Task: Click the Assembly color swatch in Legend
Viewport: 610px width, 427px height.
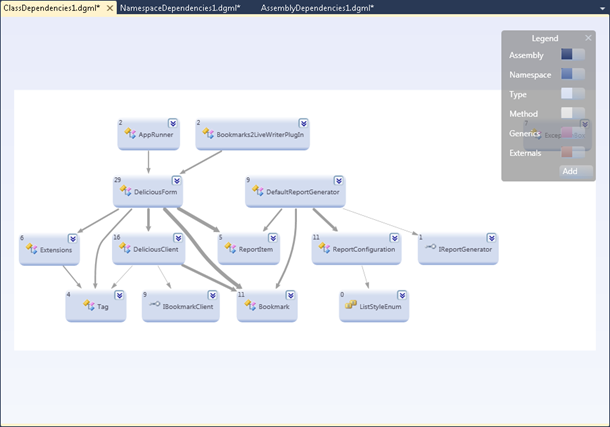Action: [573, 55]
